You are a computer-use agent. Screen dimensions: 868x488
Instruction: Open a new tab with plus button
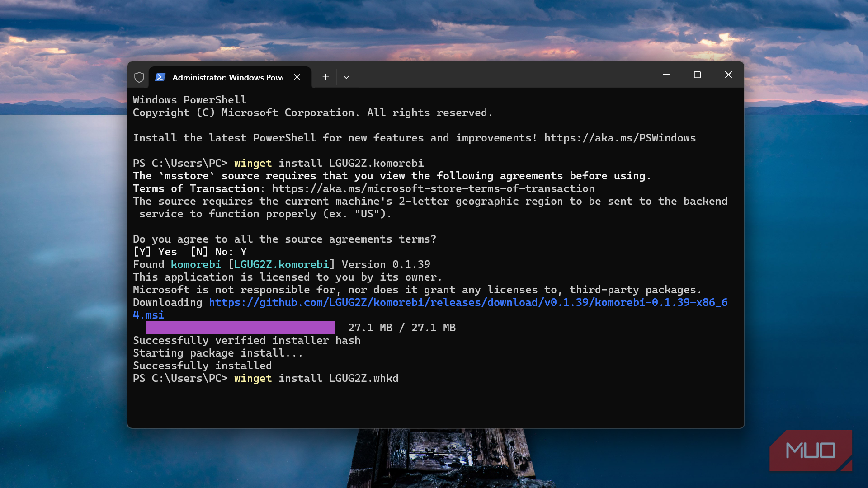325,77
